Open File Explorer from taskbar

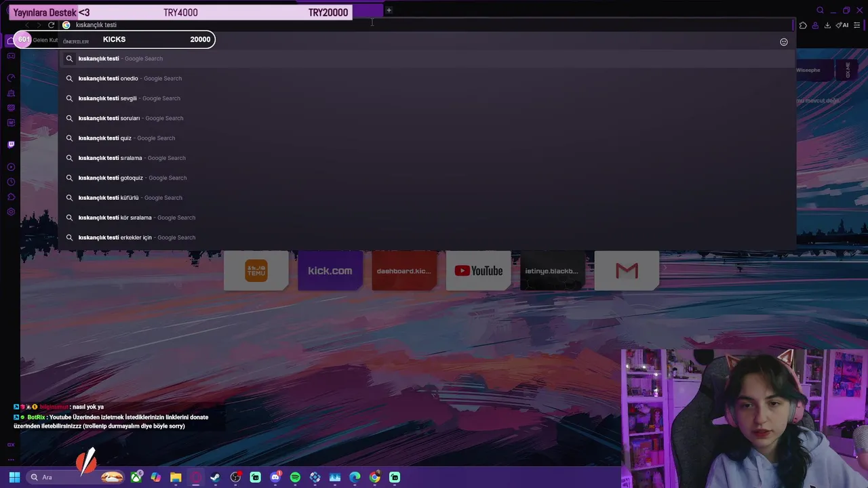click(176, 477)
